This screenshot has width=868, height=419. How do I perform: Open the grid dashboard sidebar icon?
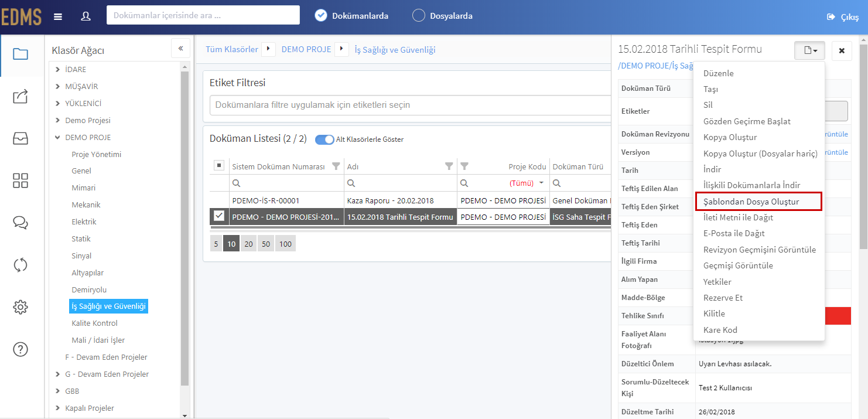pos(20,180)
